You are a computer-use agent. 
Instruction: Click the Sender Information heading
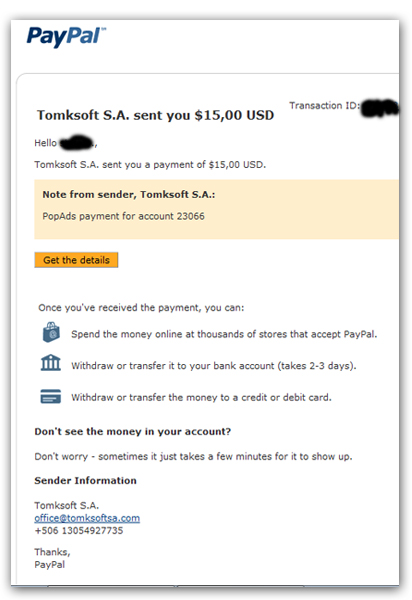(85, 481)
